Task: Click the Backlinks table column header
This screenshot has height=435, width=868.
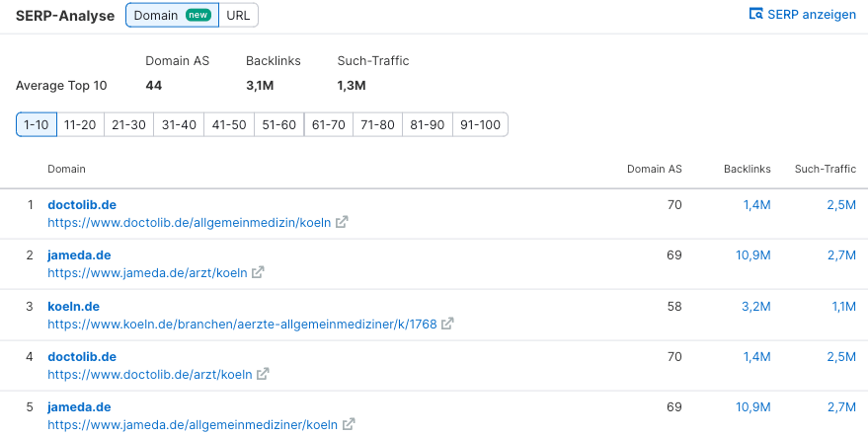Action: [x=748, y=169]
